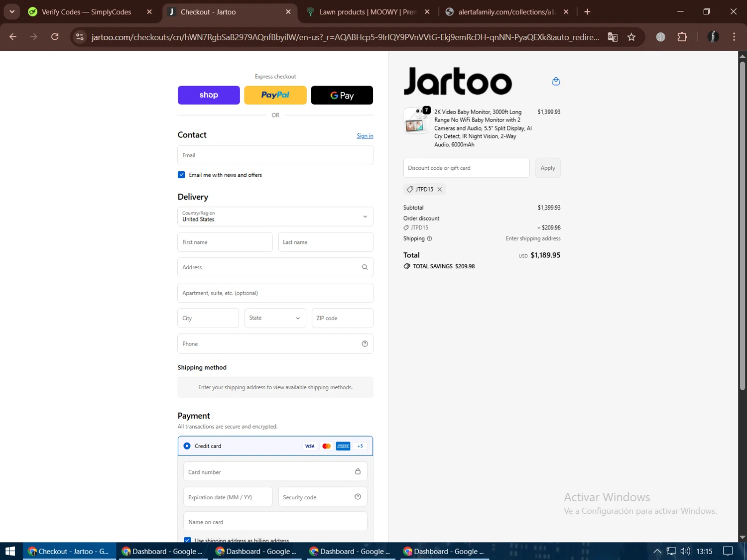This screenshot has width=747, height=560.
Task: Toggle Email me with news and offers
Action: click(x=181, y=175)
